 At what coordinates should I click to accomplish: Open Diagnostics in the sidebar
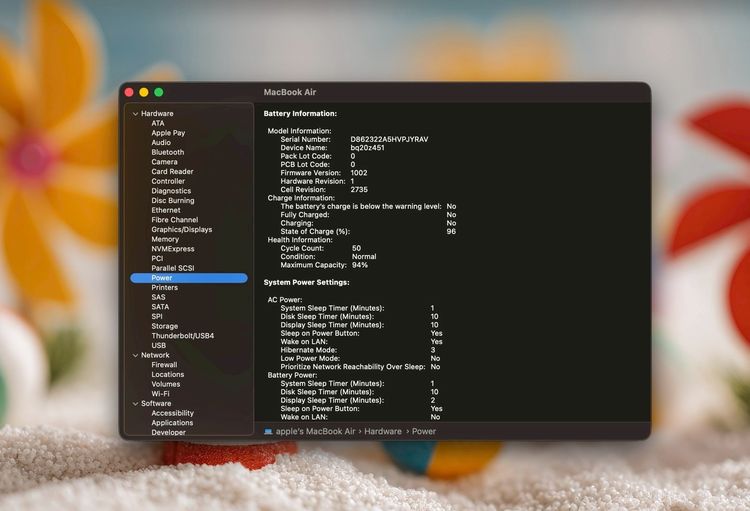[x=171, y=190]
